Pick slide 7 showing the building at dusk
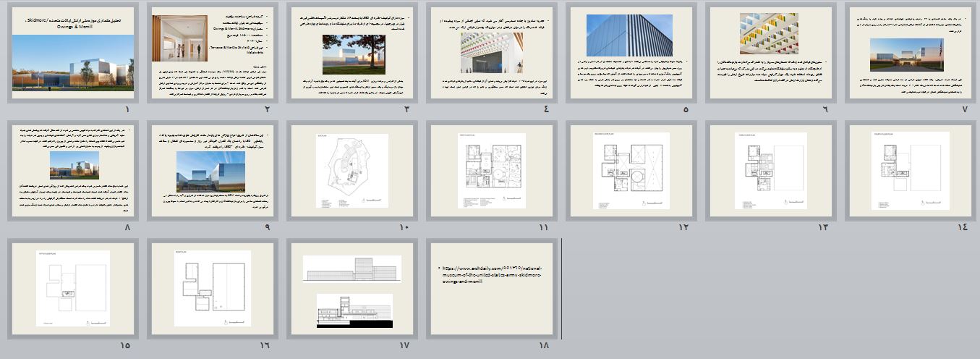The height and width of the screenshot is (359, 980). pyautogui.click(x=911, y=54)
